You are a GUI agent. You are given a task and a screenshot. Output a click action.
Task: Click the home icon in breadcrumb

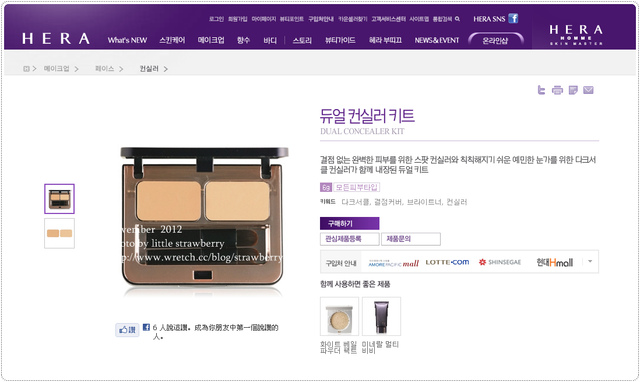click(26, 69)
